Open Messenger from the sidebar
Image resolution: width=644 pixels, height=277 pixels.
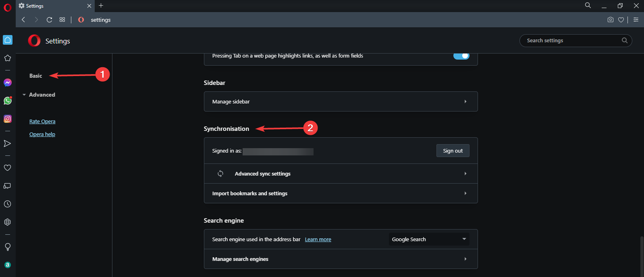[x=8, y=83]
